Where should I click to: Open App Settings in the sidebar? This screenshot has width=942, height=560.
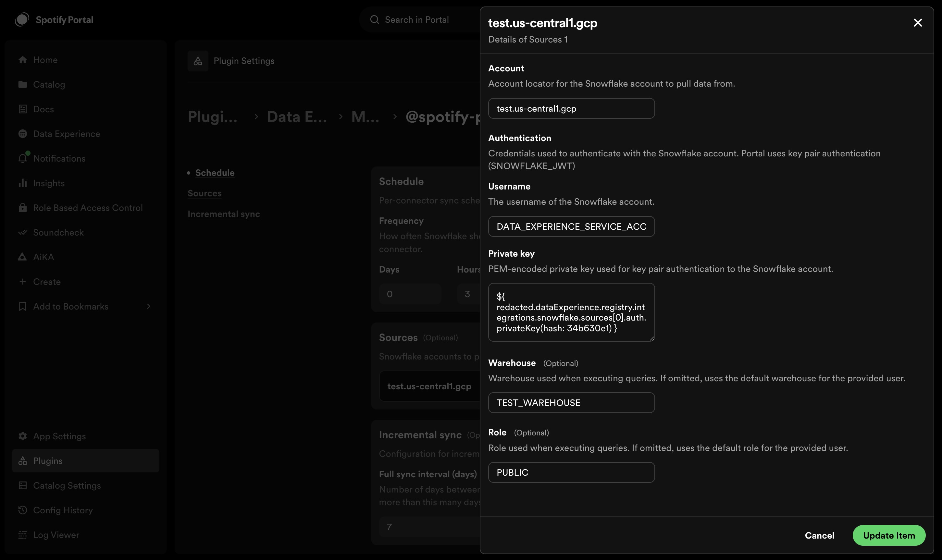point(86,436)
